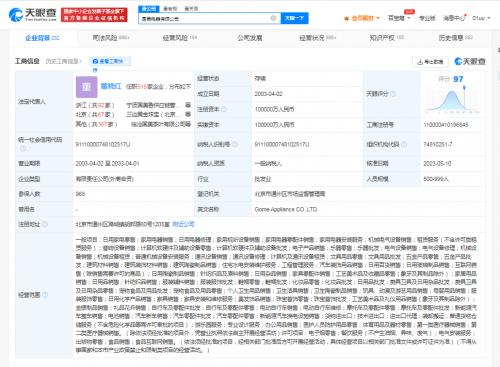The width and height of the screenshot is (500, 367).
Task: Click the help icon next to 天眼评分
Action: click(x=393, y=94)
